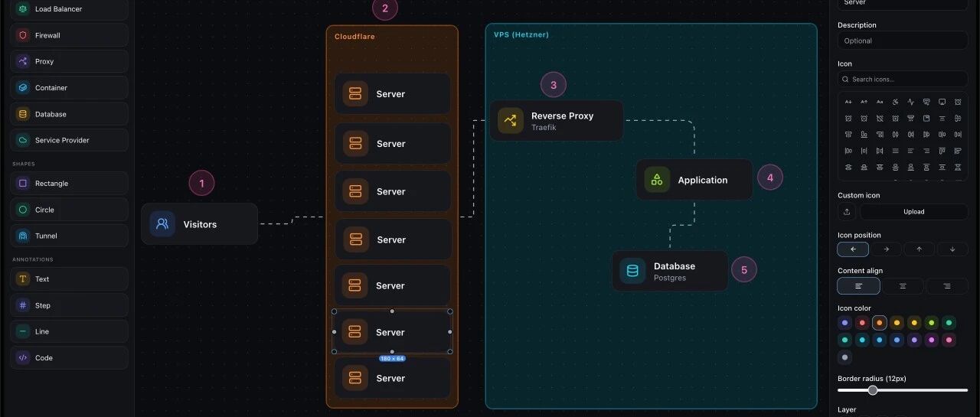The image size is (980, 417).
Task: Select the Database component in left sidebar
Action: pos(69,114)
